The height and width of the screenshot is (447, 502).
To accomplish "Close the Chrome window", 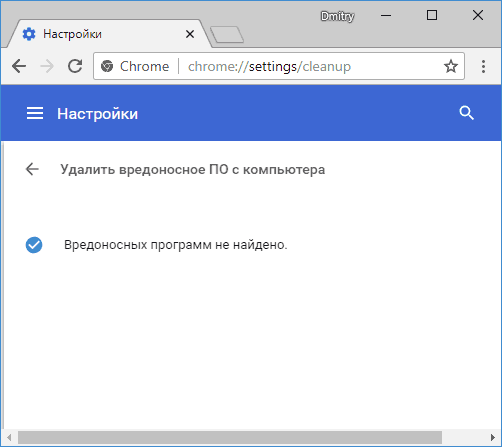I will click(478, 15).
